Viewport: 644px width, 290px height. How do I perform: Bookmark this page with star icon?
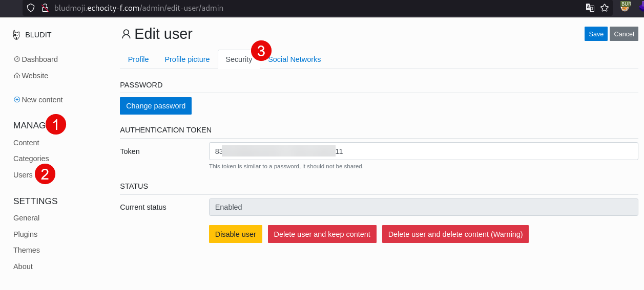pos(605,8)
